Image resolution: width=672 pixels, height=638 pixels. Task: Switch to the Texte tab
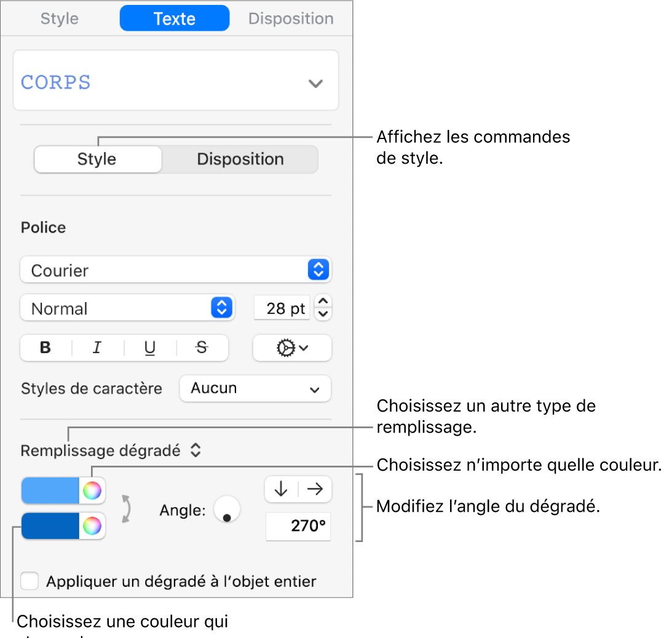click(175, 18)
